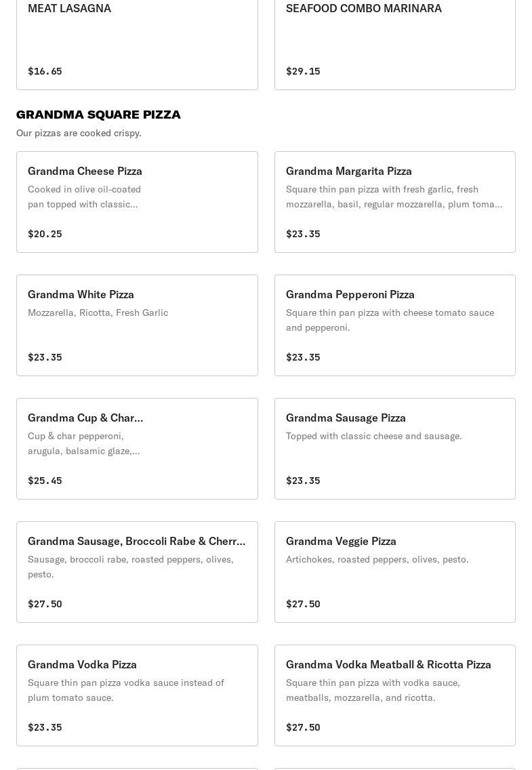This screenshot has height=770, width=532.
Task: Click the Grandma Square Pizza section heading
Action: (98, 115)
